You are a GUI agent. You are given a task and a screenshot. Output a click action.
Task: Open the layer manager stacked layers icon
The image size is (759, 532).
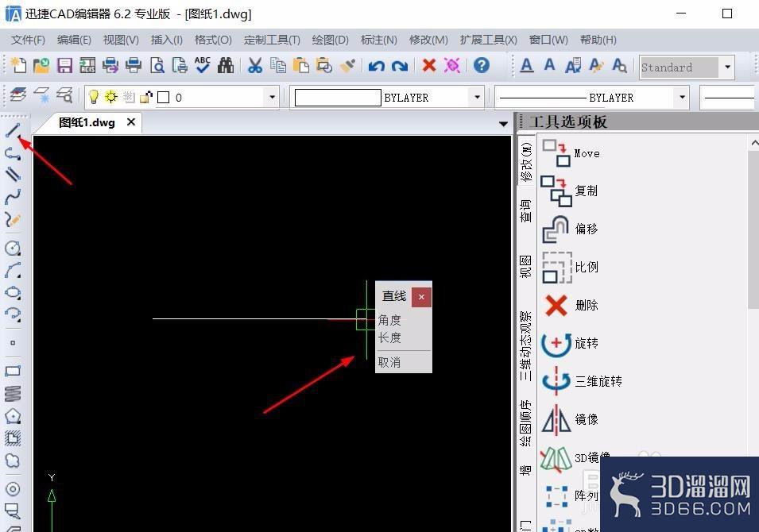click(18, 96)
